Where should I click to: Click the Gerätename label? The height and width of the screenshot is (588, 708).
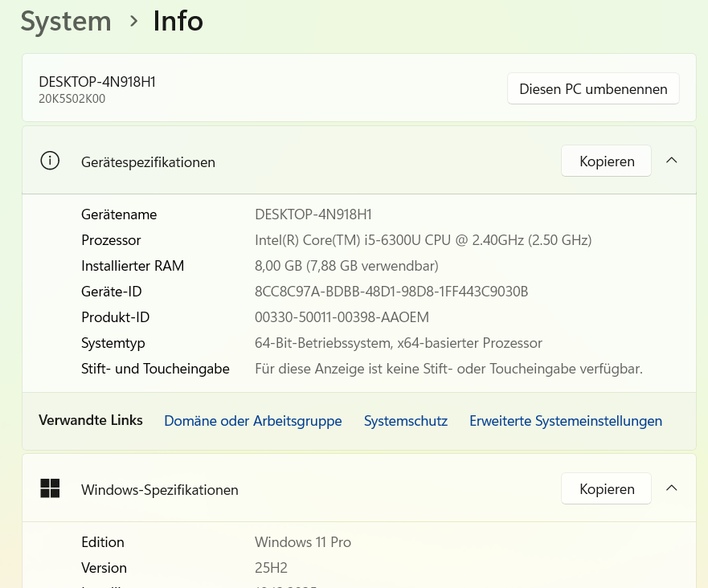coord(119,214)
